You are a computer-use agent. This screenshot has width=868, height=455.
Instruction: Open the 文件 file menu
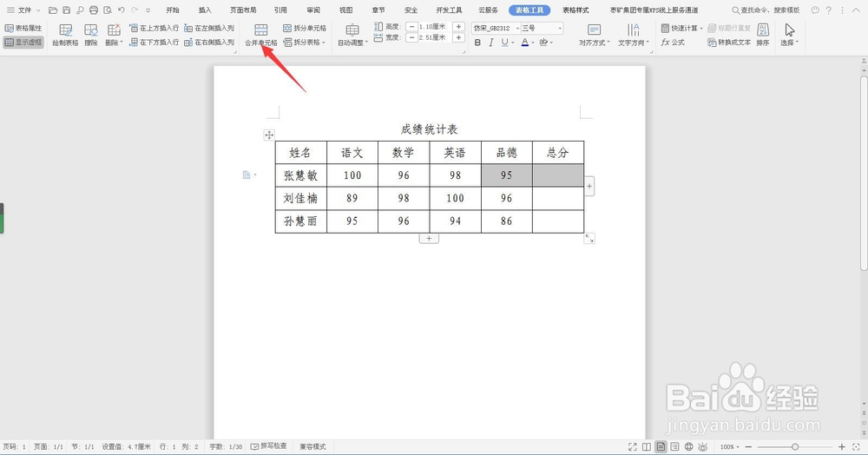[23, 10]
